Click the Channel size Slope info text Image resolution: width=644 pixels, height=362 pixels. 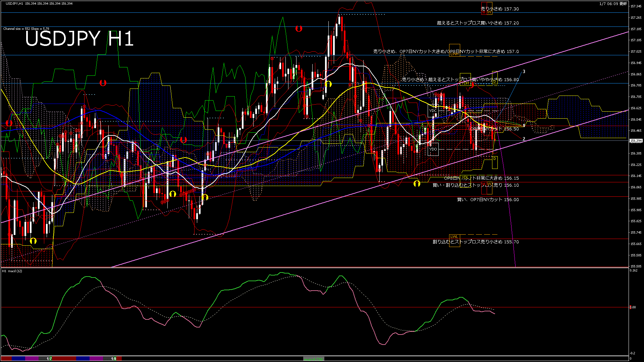[26, 29]
